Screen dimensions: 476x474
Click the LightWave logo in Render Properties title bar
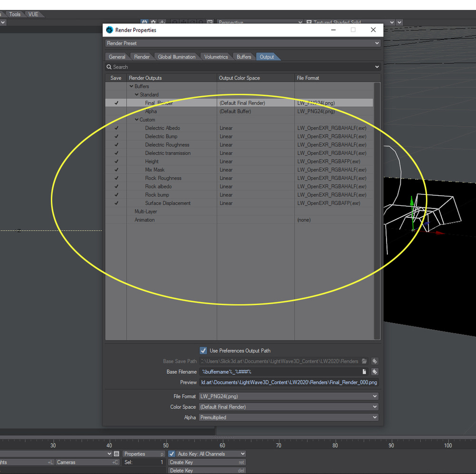pos(109,30)
